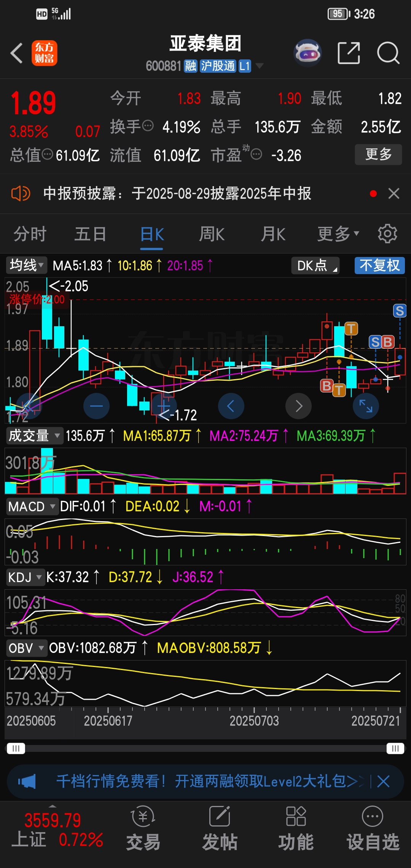Open the 发帖 post icon

tap(220, 828)
